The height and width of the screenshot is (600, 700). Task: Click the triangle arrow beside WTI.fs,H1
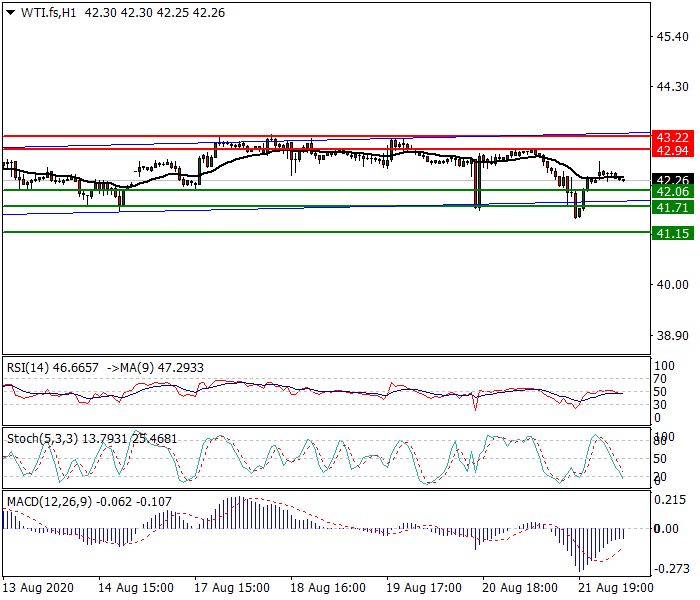pyautogui.click(x=9, y=12)
